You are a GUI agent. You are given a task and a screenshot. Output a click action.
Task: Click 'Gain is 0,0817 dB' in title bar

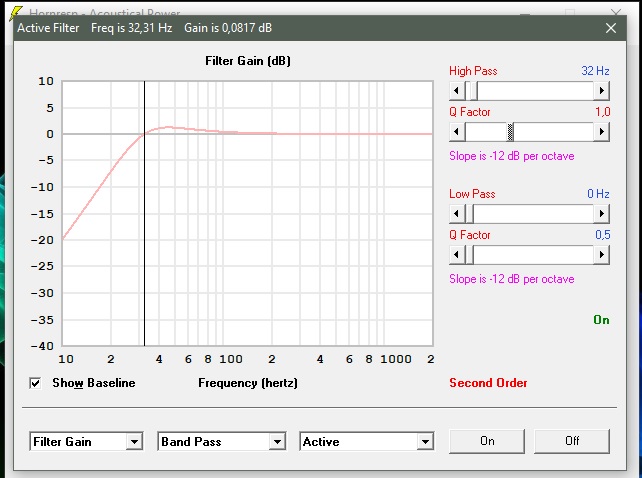228,28
